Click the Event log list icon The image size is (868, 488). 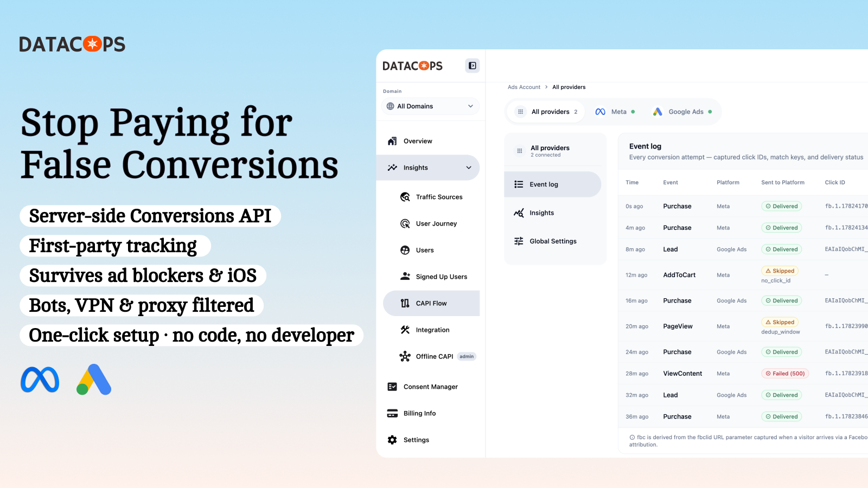point(519,184)
